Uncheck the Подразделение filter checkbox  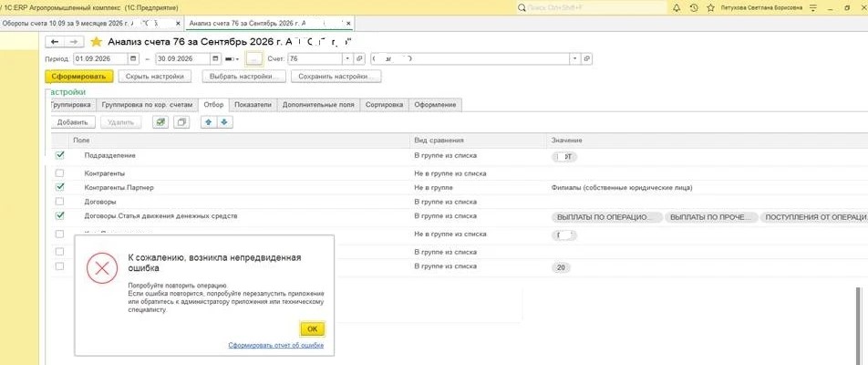click(x=60, y=156)
